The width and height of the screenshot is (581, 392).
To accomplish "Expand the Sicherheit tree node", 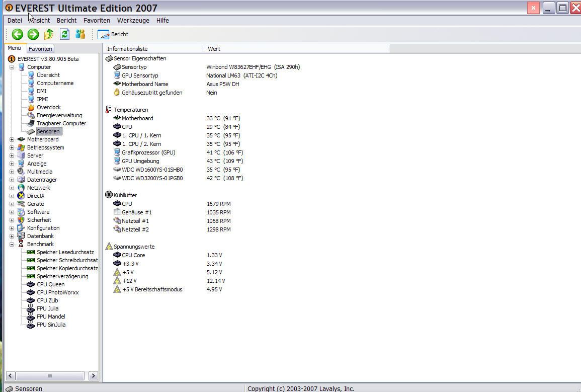I will pyautogui.click(x=12, y=220).
